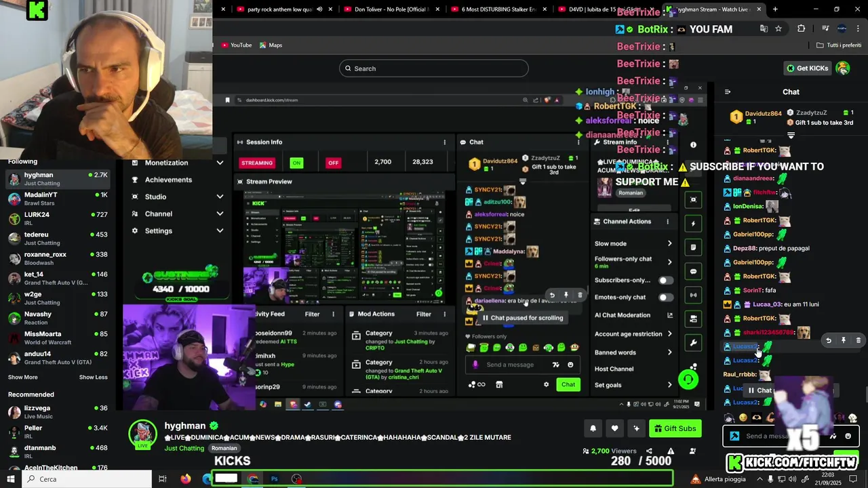The image size is (868, 488).
Task: Open Tutti i preferiti bookmarks folder
Action: (x=839, y=45)
